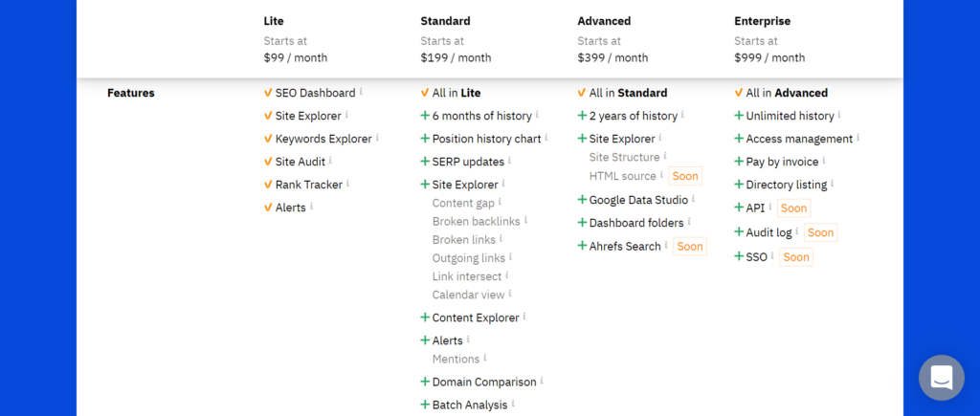Click the Soon badge beside API

793,208
